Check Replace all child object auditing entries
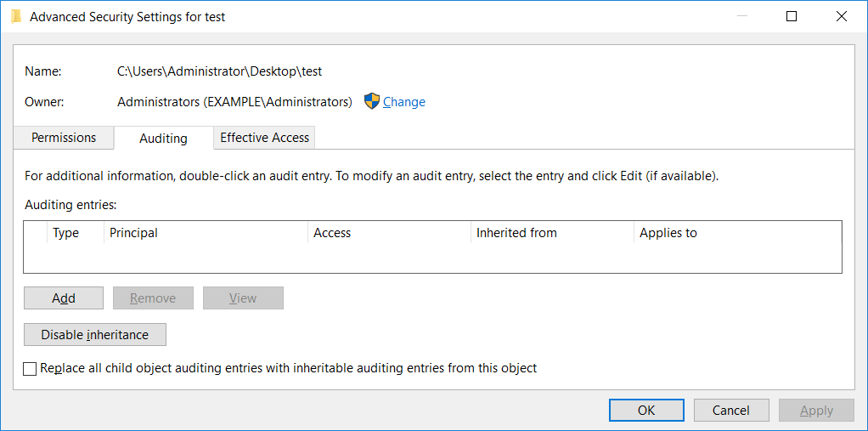 pyautogui.click(x=30, y=368)
